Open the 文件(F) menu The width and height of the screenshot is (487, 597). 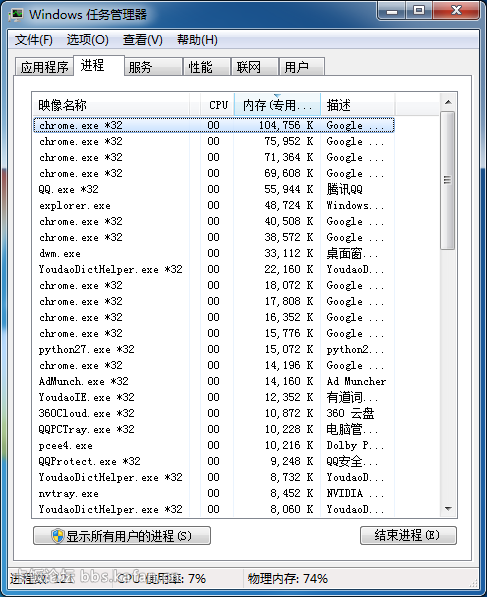point(34,40)
